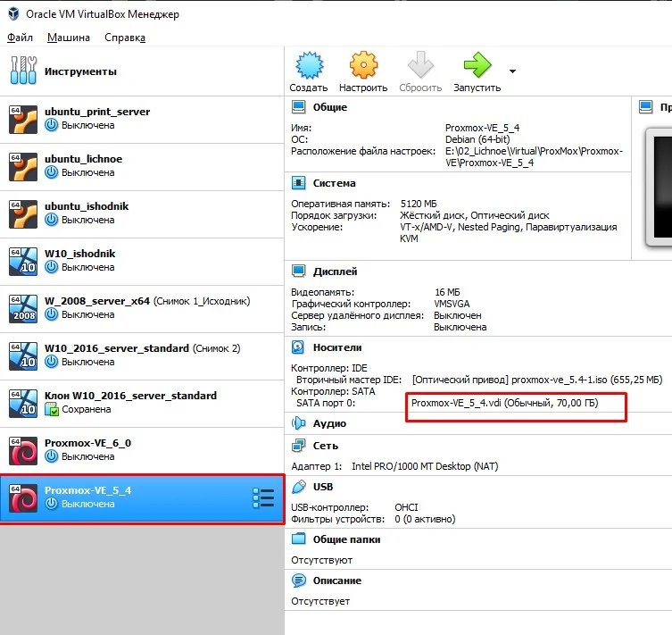Open the USB section header link
672x635 pixels.
coord(323,487)
